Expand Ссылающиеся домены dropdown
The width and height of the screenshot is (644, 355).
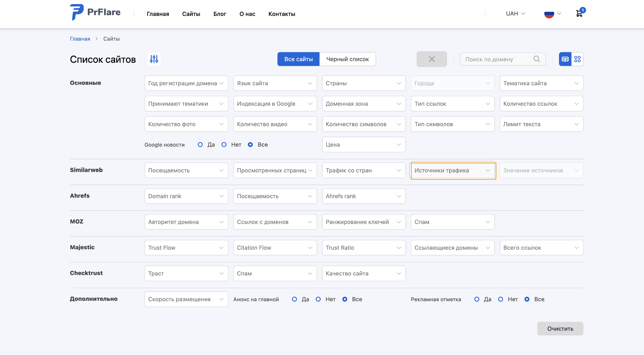click(x=453, y=248)
